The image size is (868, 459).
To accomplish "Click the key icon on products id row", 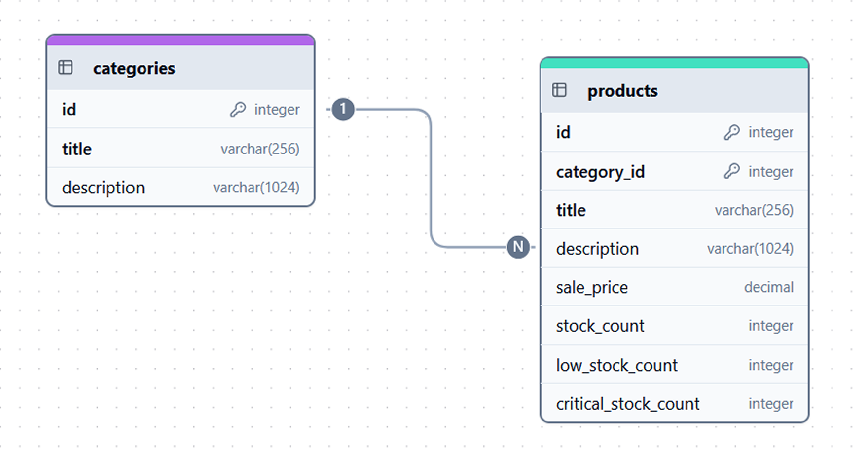I will 732,132.
